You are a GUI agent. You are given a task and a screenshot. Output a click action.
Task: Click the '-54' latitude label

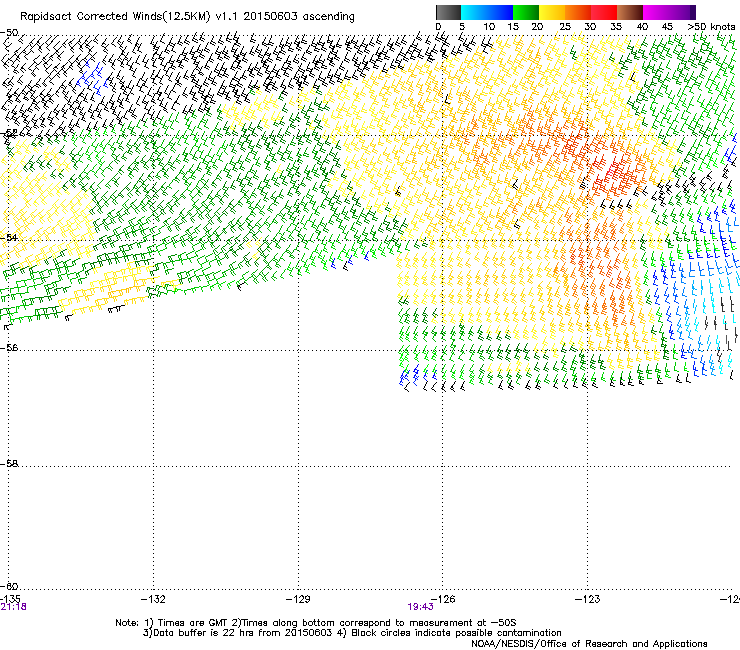click(x=9, y=237)
